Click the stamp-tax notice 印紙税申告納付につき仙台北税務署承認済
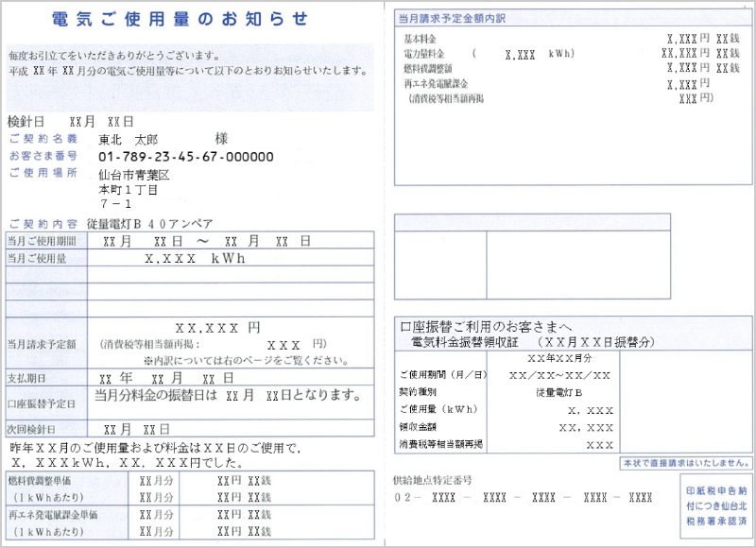 click(x=716, y=506)
